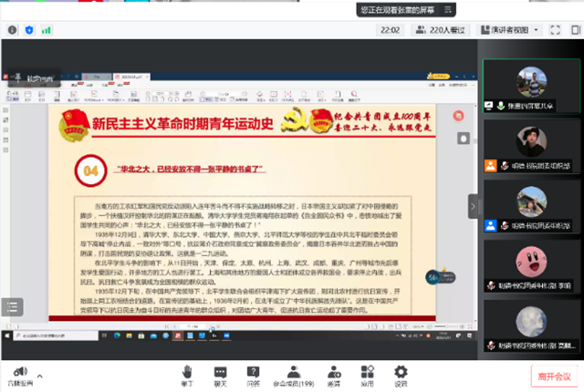584x392 pixels.
Task: Click the raise hand icon
Action: (x=187, y=375)
